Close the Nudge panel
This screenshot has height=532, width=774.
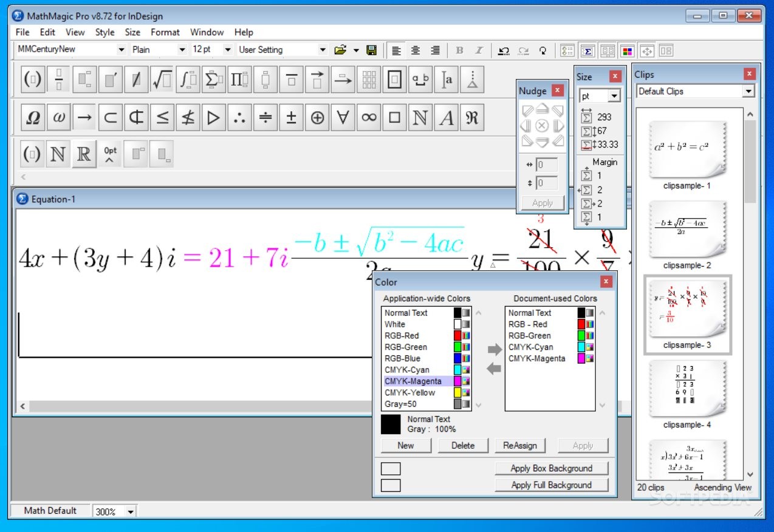(557, 91)
